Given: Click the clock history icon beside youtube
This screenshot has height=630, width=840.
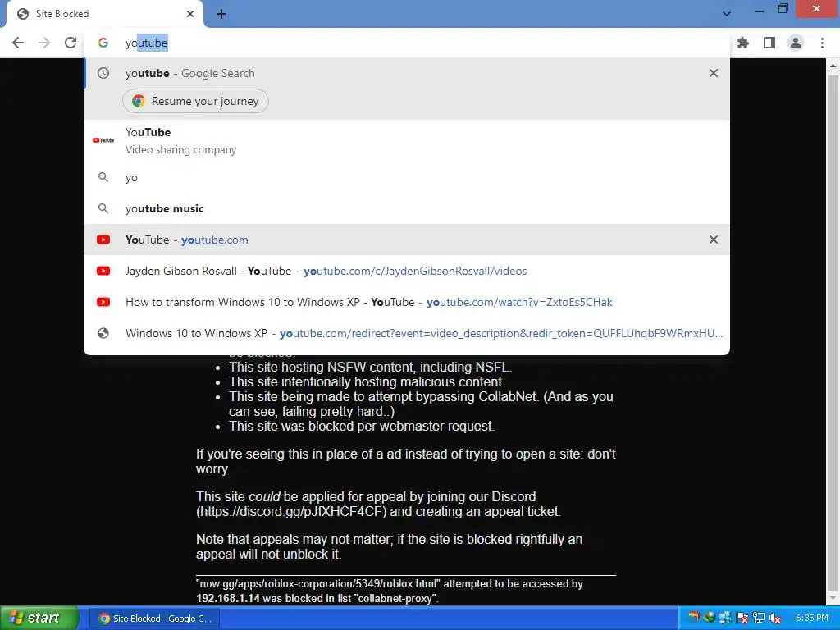Looking at the screenshot, I should coord(103,73).
